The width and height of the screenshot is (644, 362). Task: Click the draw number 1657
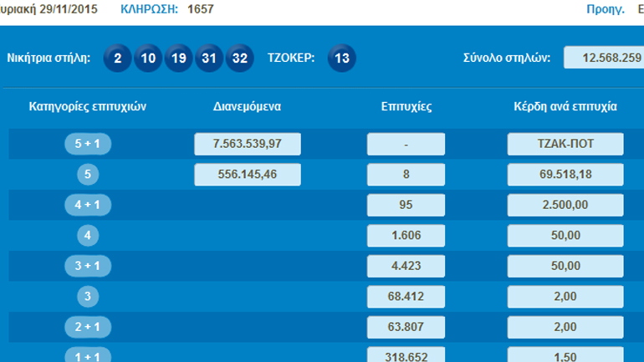click(200, 10)
